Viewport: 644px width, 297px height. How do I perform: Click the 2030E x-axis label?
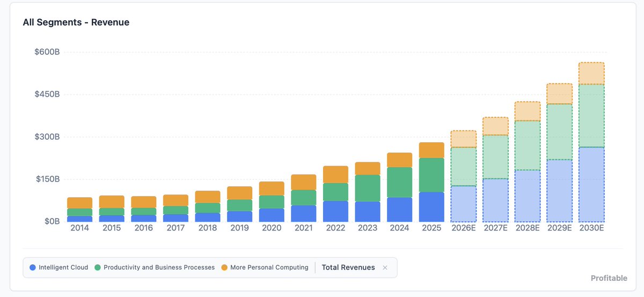pyautogui.click(x=592, y=228)
